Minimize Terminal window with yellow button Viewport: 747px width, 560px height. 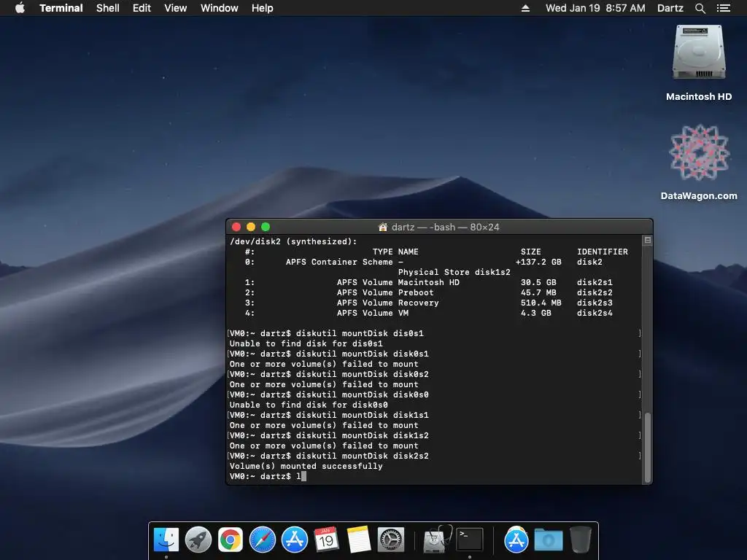pyautogui.click(x=251, y=227)
